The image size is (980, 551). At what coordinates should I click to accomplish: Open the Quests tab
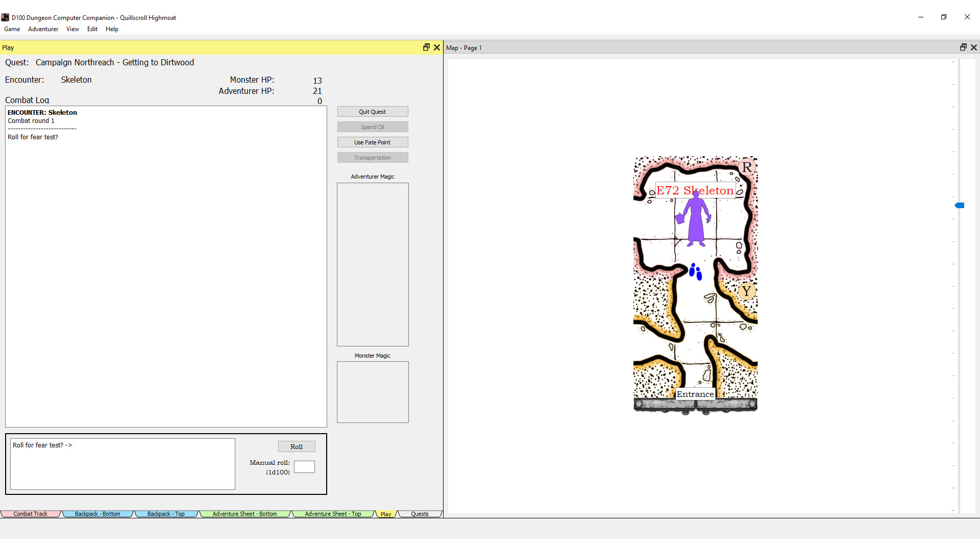click(x=420, y=514)
